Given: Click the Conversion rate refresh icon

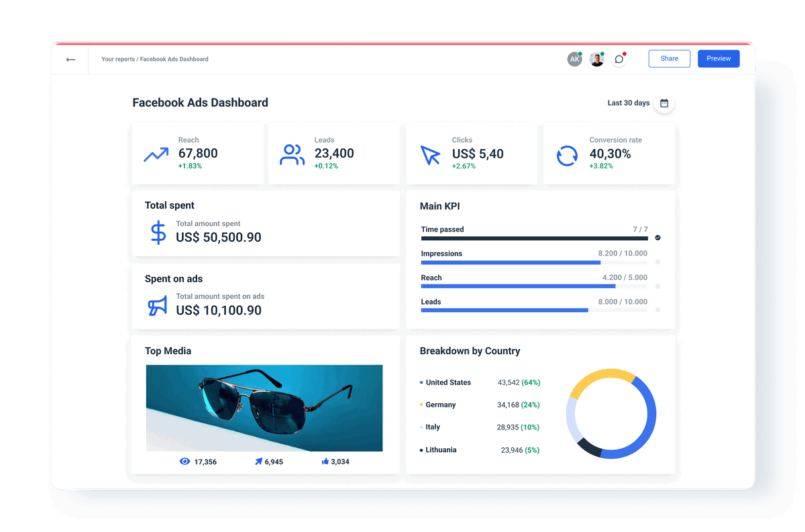Looking at the screenshot, I should pos(566,155).
